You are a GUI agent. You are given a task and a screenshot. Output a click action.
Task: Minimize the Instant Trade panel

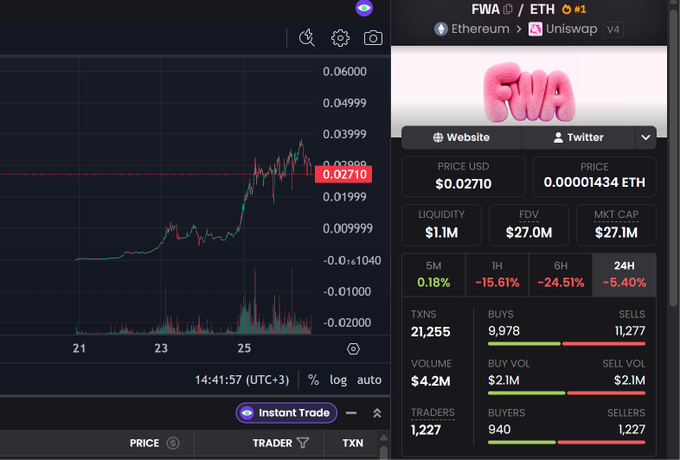pyautogui.click(x=351, y=413)
